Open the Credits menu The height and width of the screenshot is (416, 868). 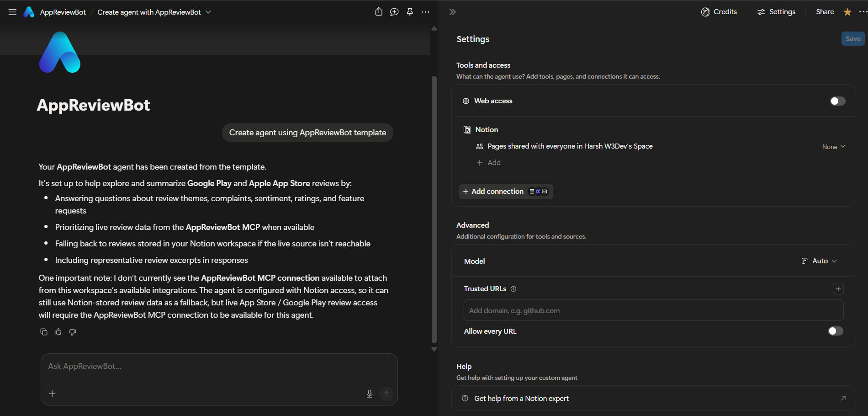click(x=719, y=12)
